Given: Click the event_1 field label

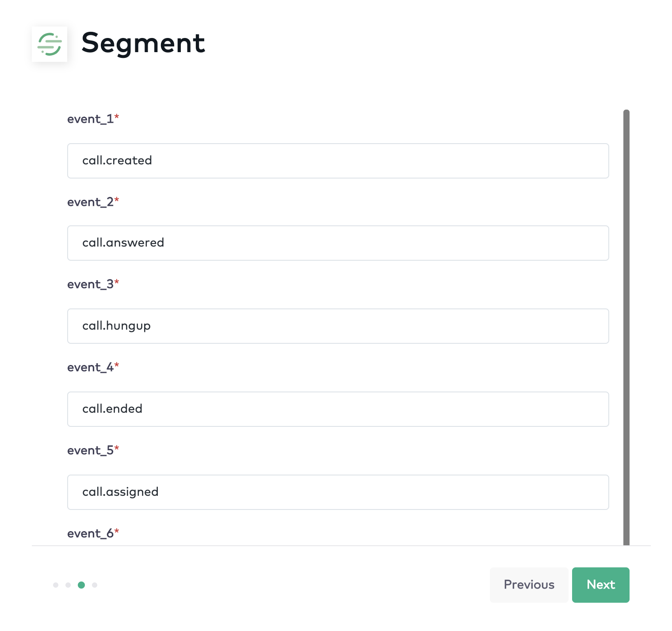Looking at the screenshot, I should click(x=89, y=118).
